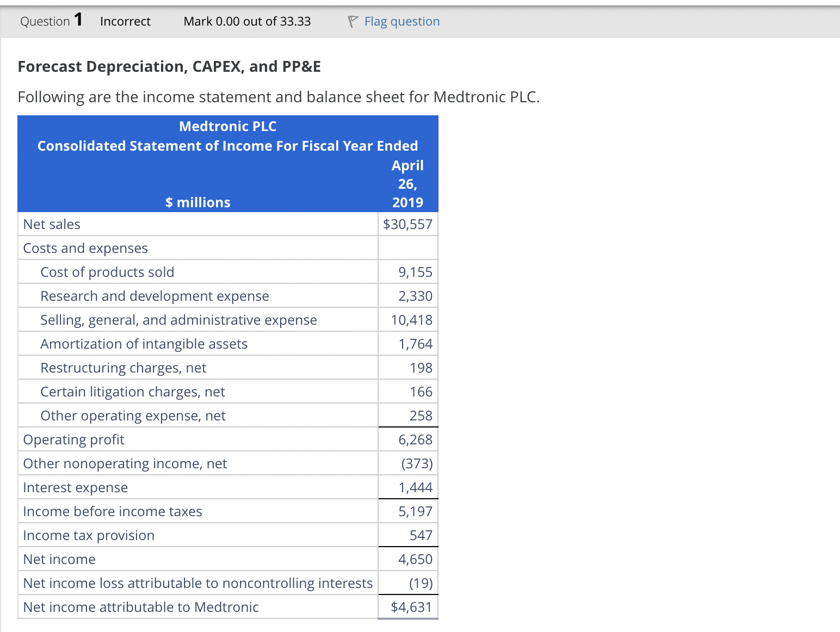The height and width of the screenshot is (632, 840).
Task: Click Selling, general, and administrative expense label
Action: 178,320
